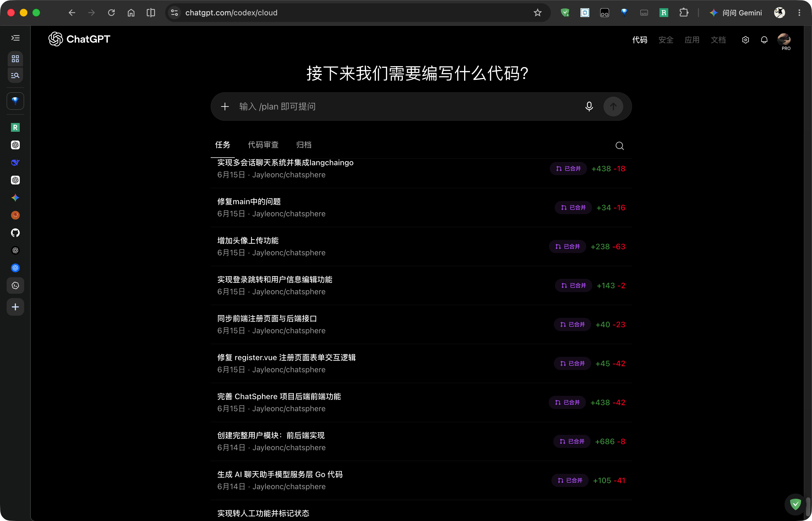Reload the current page
This screenshot has width=812, height=521.
click(111, 13)
